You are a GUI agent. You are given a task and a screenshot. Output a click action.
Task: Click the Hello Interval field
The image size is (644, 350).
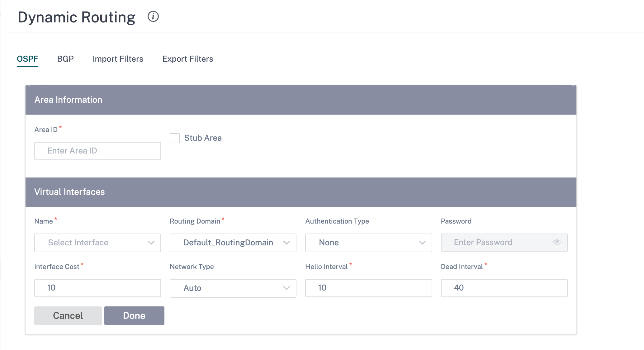(x=368, y=288)
